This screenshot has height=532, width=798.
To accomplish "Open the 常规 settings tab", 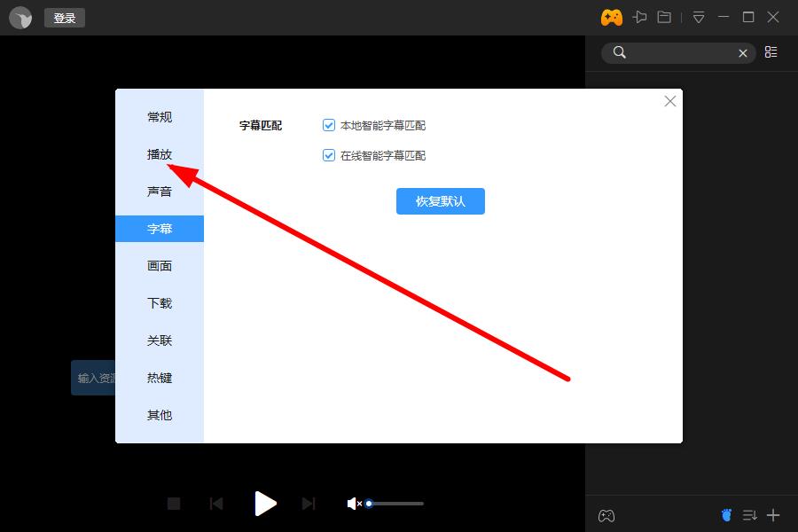I will (160, 117).
